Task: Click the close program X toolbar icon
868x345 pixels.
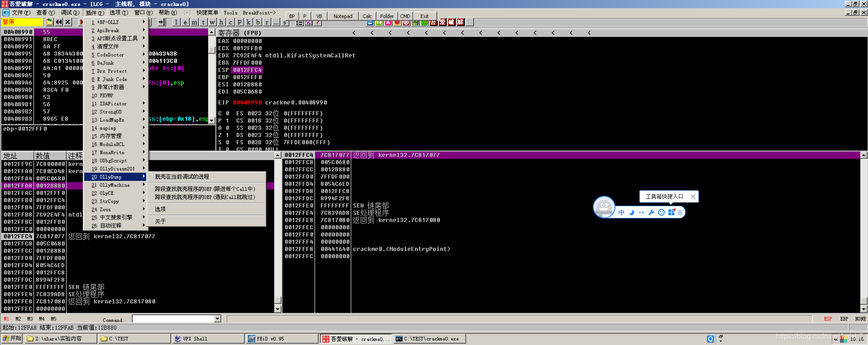Action: [x=67, y=22]
